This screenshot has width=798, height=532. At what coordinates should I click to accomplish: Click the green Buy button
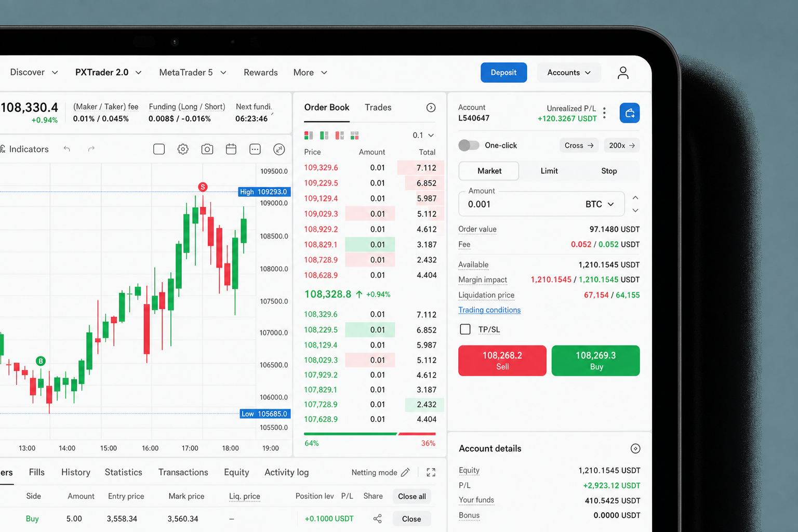(596, 361)
